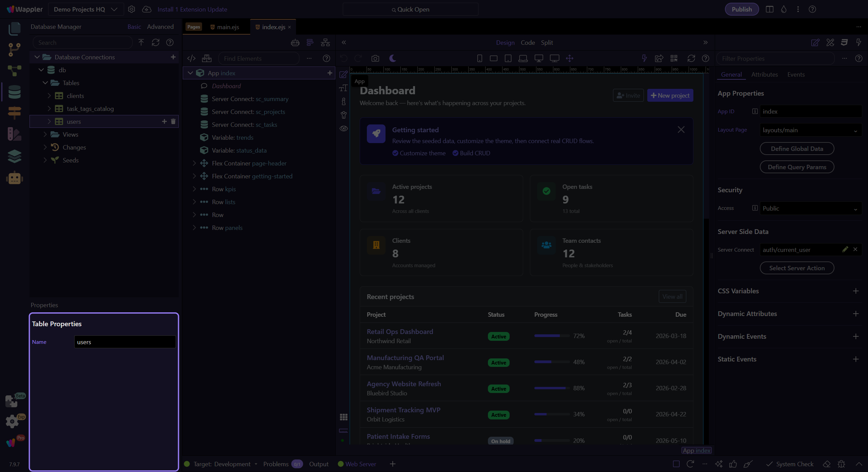Click the Publish button
868x472 pixels.
(x=742, y=9)
